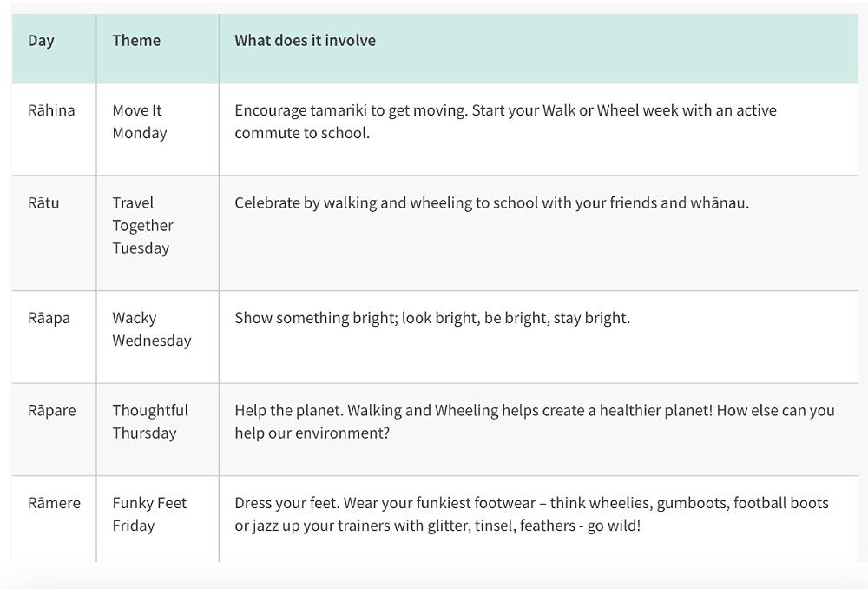Viewport: 868px width, 589px height.
Task: Click the word 'whānau' in Tuesday's description
Action: tap(718, 203)
